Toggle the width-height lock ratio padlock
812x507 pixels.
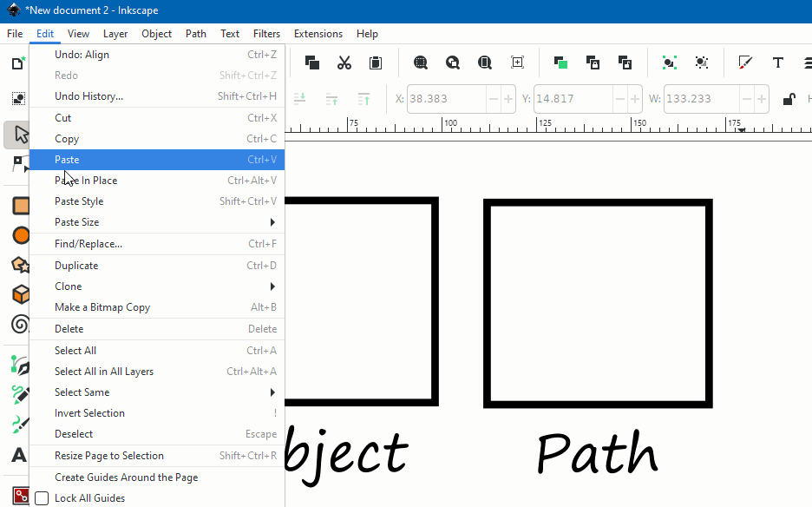point(788,99)
